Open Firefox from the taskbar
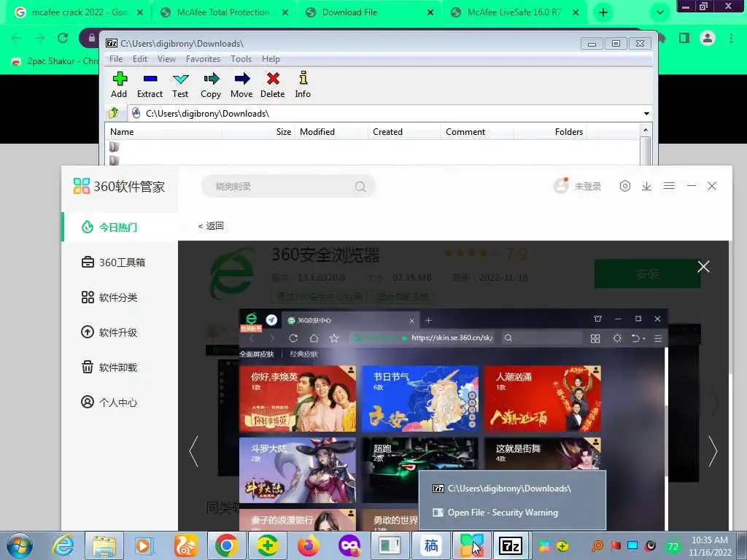The width and height of the screenshot is (747, 560). tap(309, 545)
